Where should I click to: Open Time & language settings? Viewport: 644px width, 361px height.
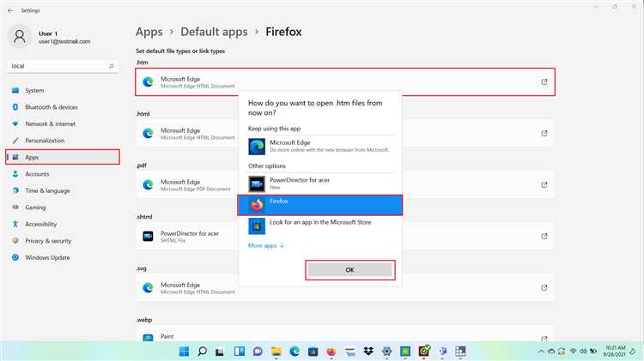click(x=63, y=190)
